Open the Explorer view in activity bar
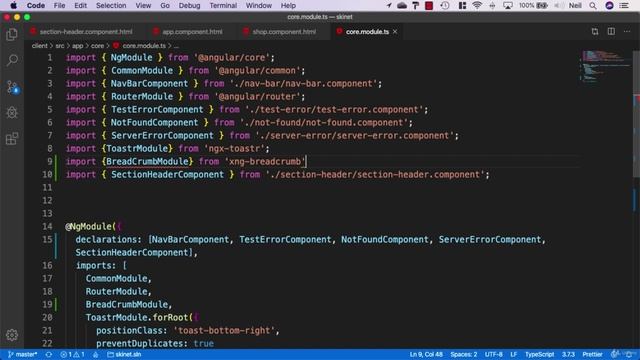The height and width of the screenshot is (360, 640). pyautogui.click(x=12, y=35)
